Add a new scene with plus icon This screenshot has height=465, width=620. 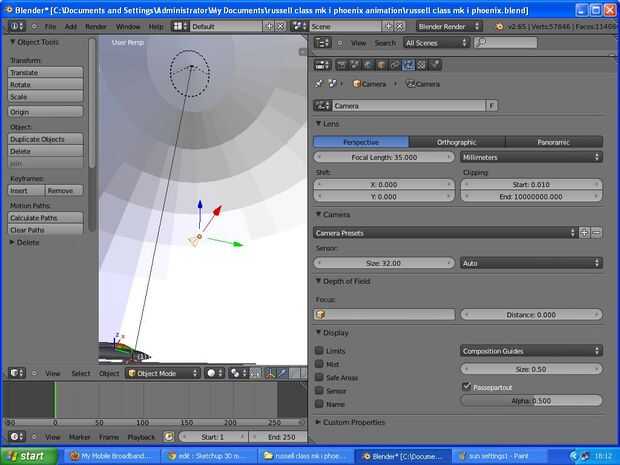(x=388, y=26)
